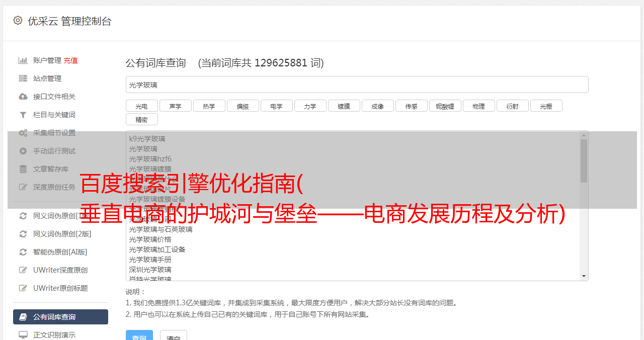Click the monitor icon for 正文识别演示

(23, 335)
